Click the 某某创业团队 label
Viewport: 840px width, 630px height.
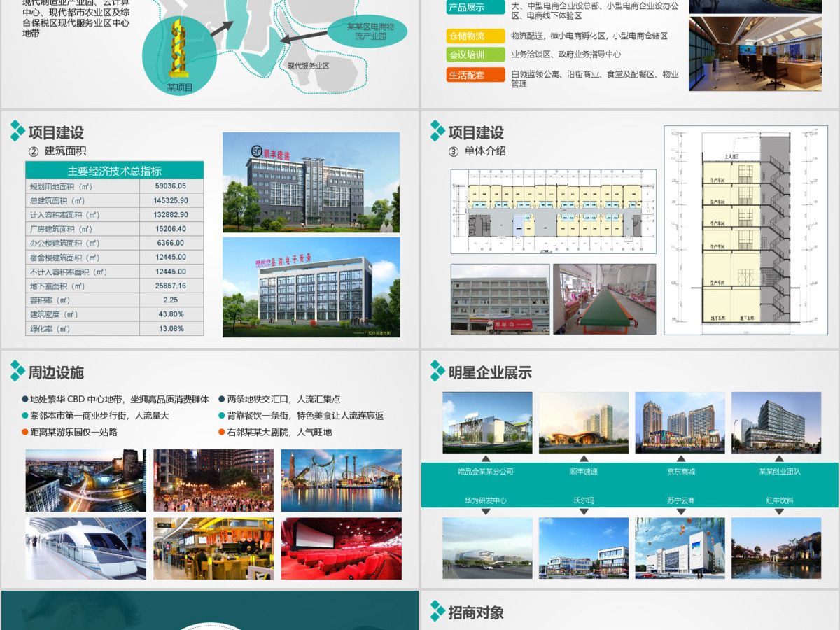click(x=779, y=471)
